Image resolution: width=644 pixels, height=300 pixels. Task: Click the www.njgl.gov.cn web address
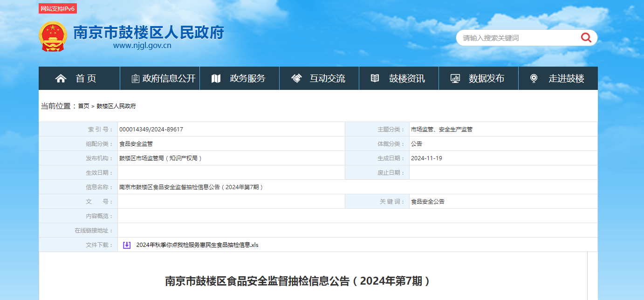tap(142, 46)
